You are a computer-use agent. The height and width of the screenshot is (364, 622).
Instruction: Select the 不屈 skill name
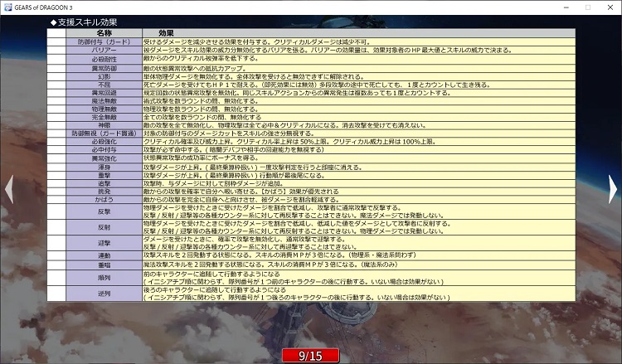click(104, 85)
